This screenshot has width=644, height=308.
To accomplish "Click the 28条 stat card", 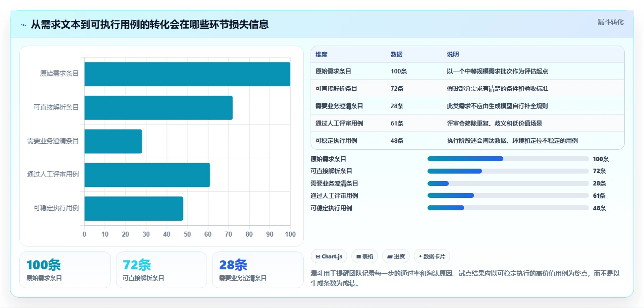I will [258, 270].
